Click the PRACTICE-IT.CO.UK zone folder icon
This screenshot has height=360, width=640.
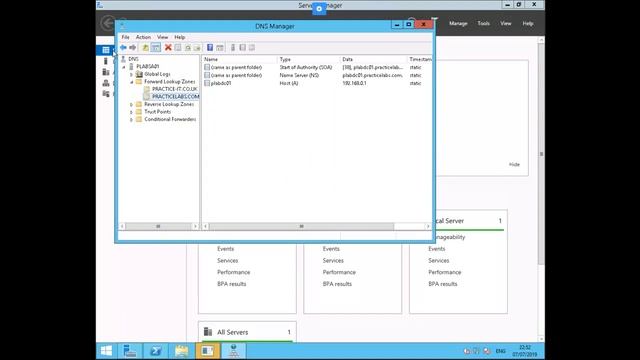click(147, 89)
